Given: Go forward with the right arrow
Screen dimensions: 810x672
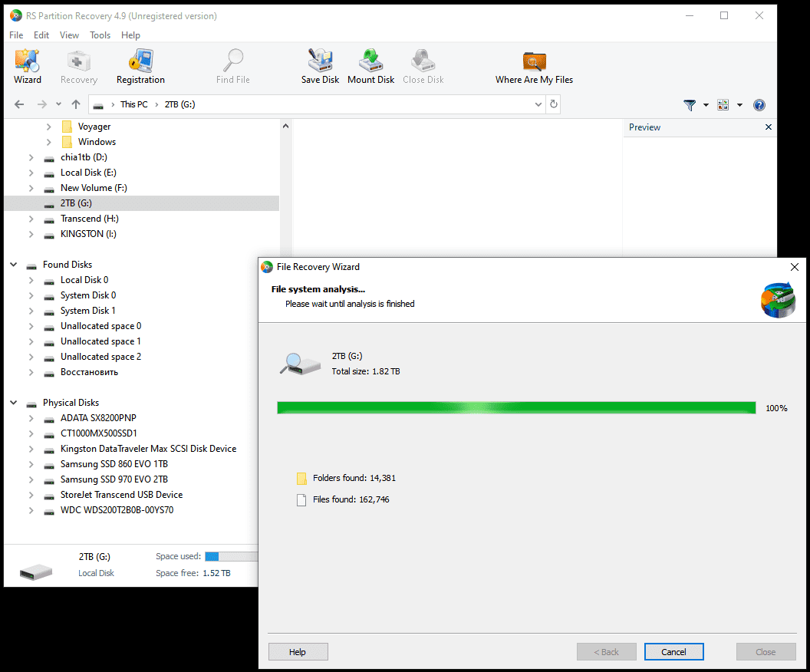Looking at the screenshot, I should point(42,104).
